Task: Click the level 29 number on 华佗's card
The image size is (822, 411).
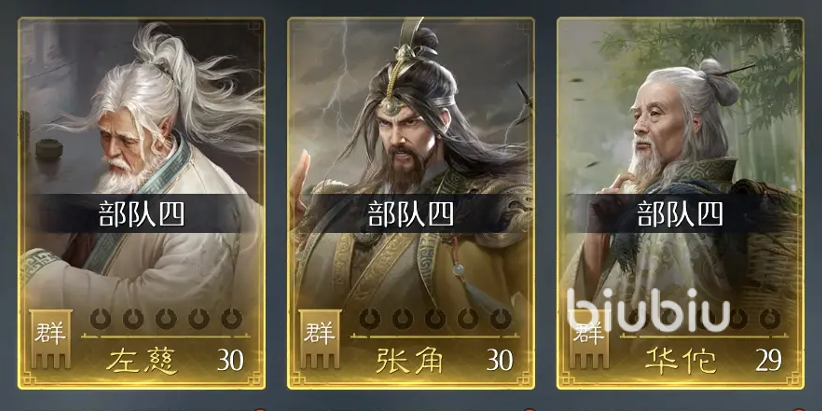Action: click(x=769, y=360)
